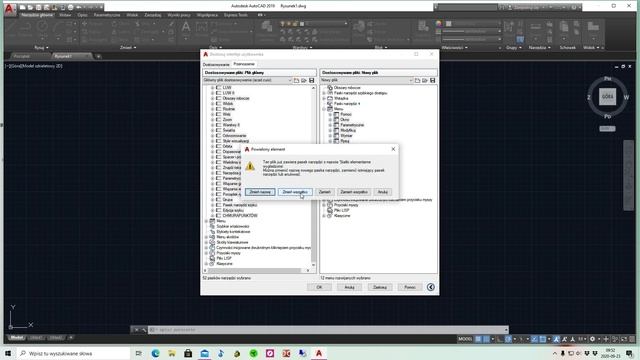Open the Zarządzaj ribbon tab in AutoCAD
The width and height of the screenshot is (640, 360).
pyautogui.click(x=153, y=15)
